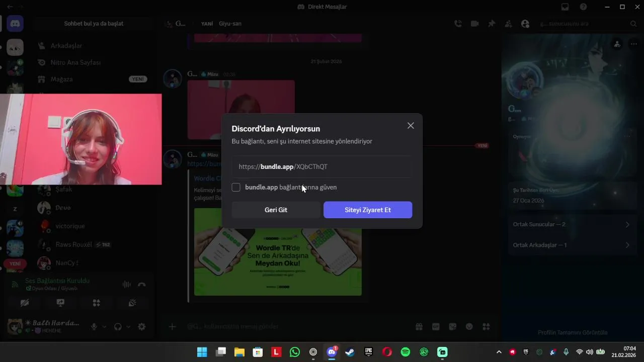Check the 'bundle.app bağlantılarına güven' checkbox

tap(236, 188)
